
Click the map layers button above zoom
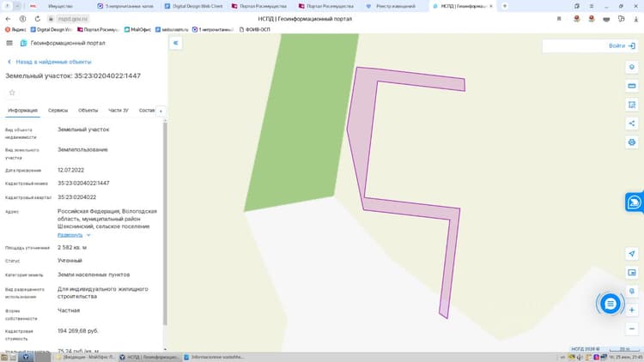[x=632, y=291]
